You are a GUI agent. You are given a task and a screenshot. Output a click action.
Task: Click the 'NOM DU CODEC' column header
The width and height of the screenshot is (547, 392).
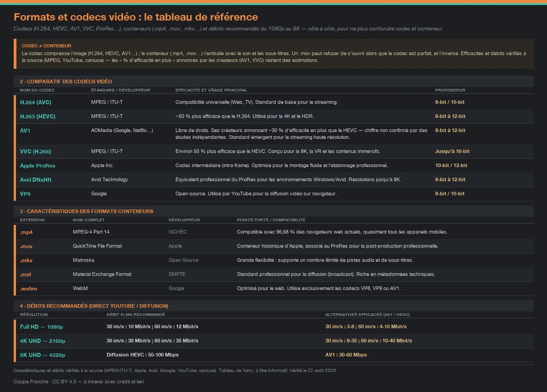pyautogui.click(x=37, y=90)
